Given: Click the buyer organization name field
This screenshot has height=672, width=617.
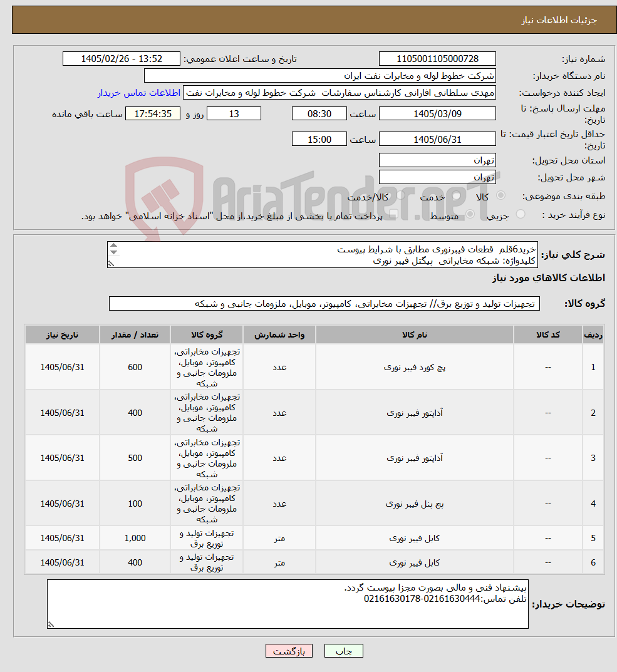Looking at the screenshot, I should (320, 76).
